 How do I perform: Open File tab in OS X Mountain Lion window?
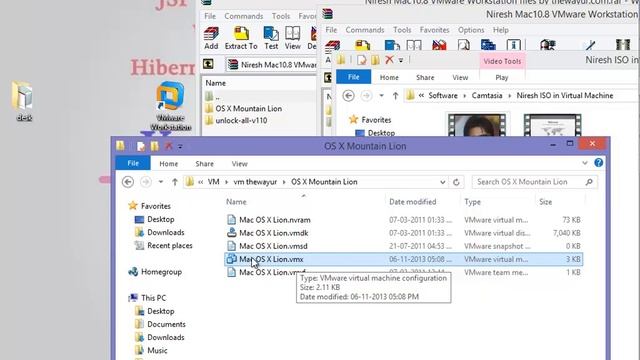133,163
